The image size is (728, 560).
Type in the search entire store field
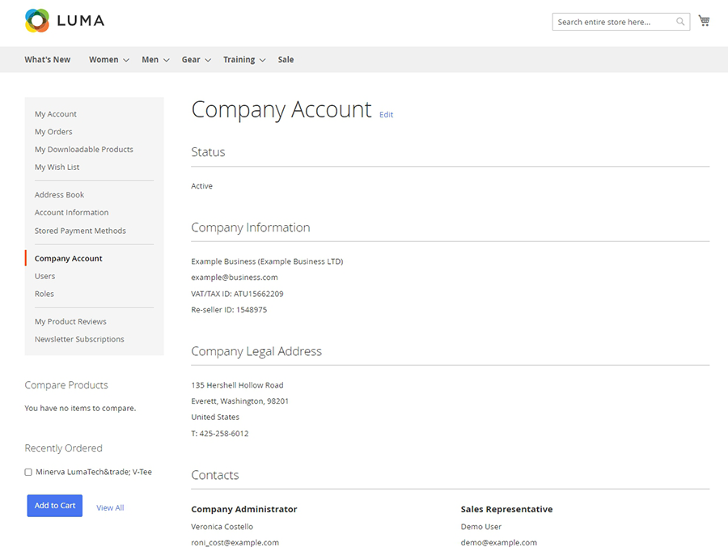tap(615, 22)
